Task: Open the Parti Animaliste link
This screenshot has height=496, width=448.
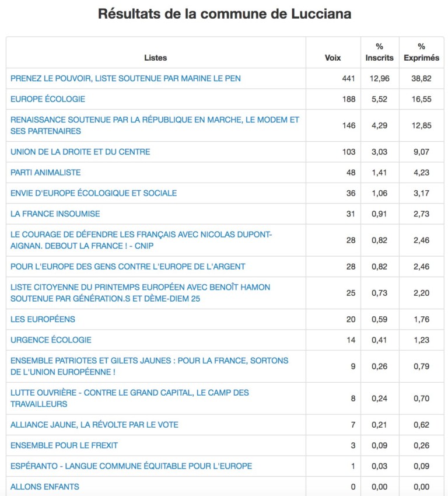Action: 45,172
